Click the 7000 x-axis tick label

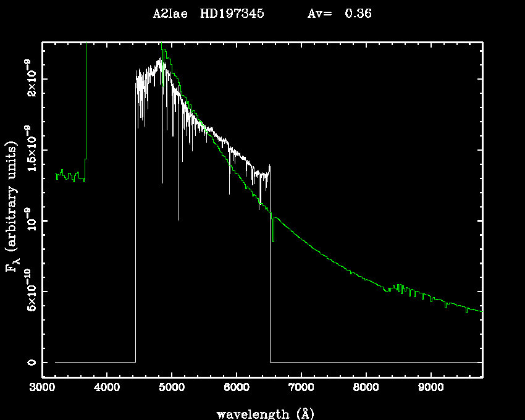301,389
